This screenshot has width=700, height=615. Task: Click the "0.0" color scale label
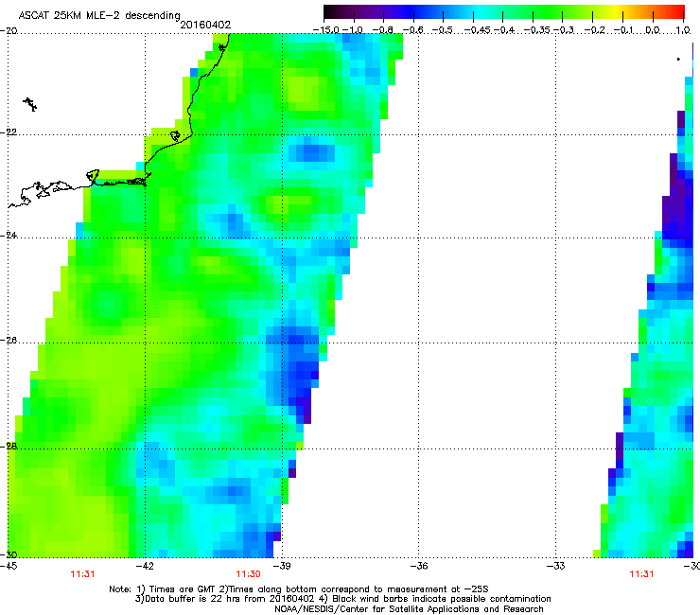[653, 30]
